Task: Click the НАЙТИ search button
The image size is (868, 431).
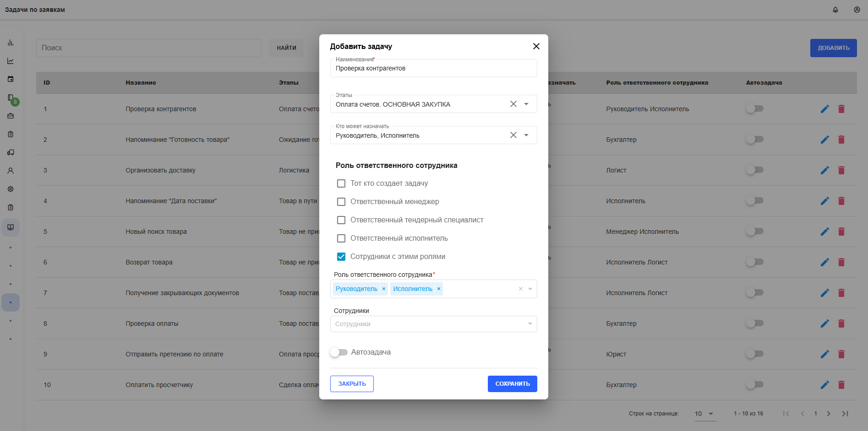Action: [x=286, y=48]
